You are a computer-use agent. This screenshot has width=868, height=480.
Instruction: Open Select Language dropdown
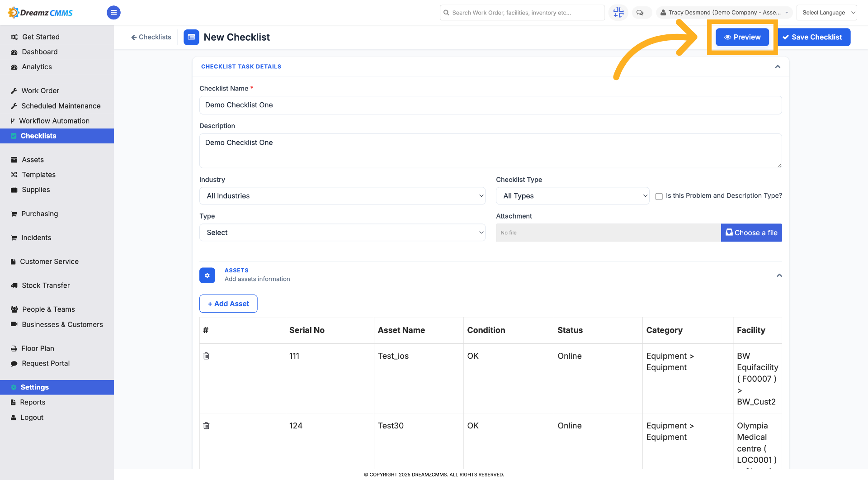coord(826,13)
